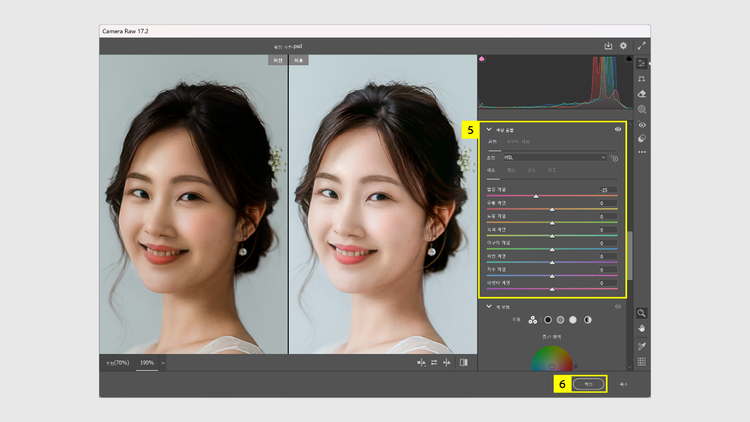Image resolution: width=750 pixels, height=422 pixels.
Task: Select the Crop and geometry tool
Action: point(641,78)
